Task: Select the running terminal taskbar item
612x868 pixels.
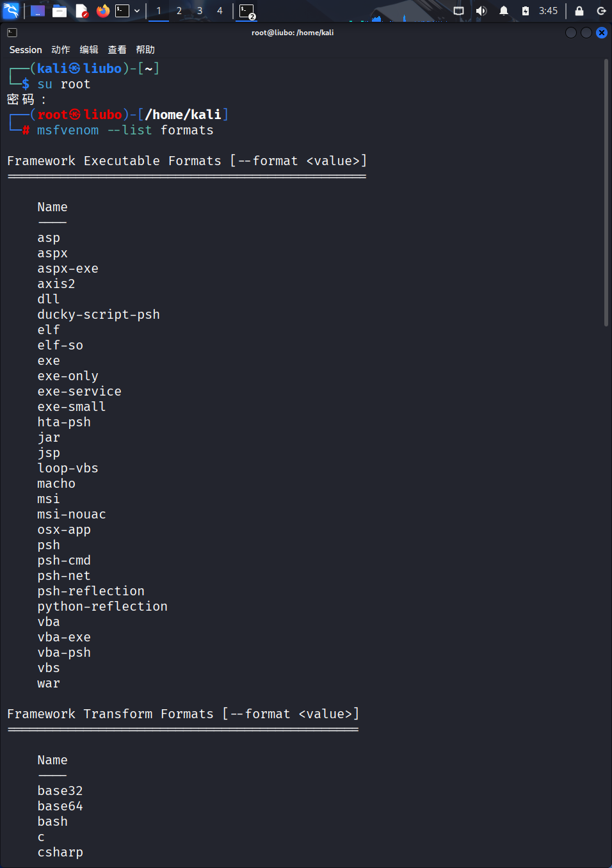Action: pos(247,11)
